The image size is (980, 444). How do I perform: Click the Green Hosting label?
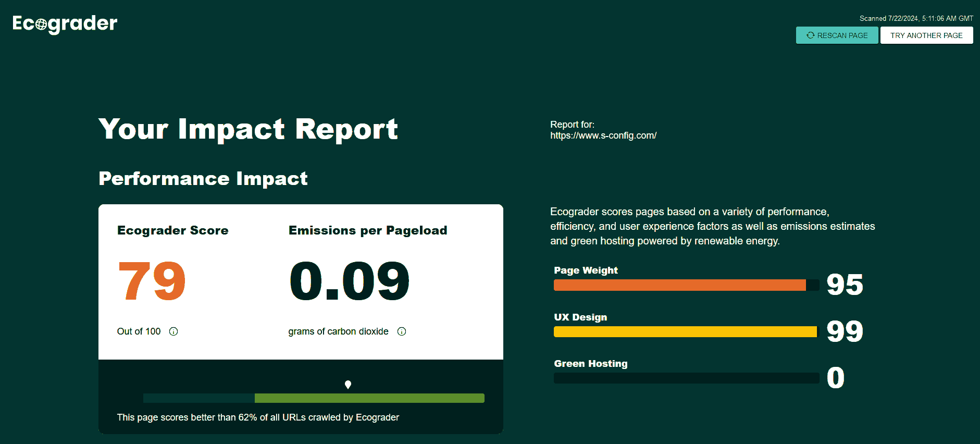pos(591,364)
